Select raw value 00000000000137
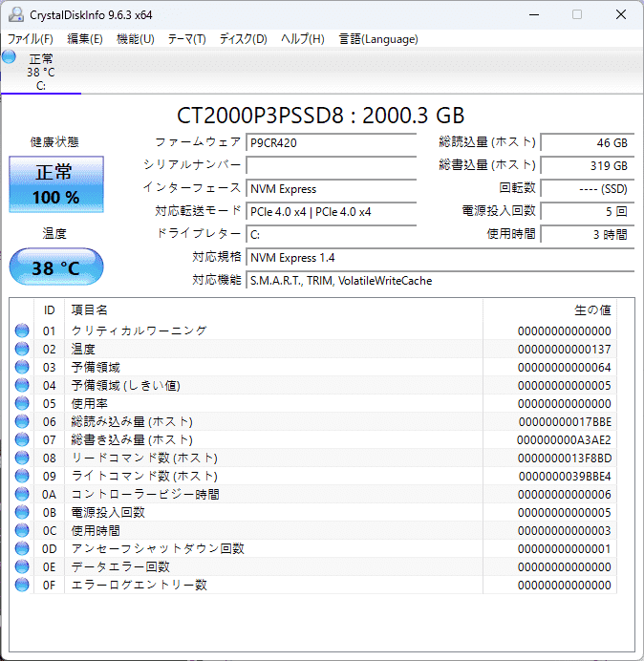Screen dimensions: 644x661 [565, 350]
